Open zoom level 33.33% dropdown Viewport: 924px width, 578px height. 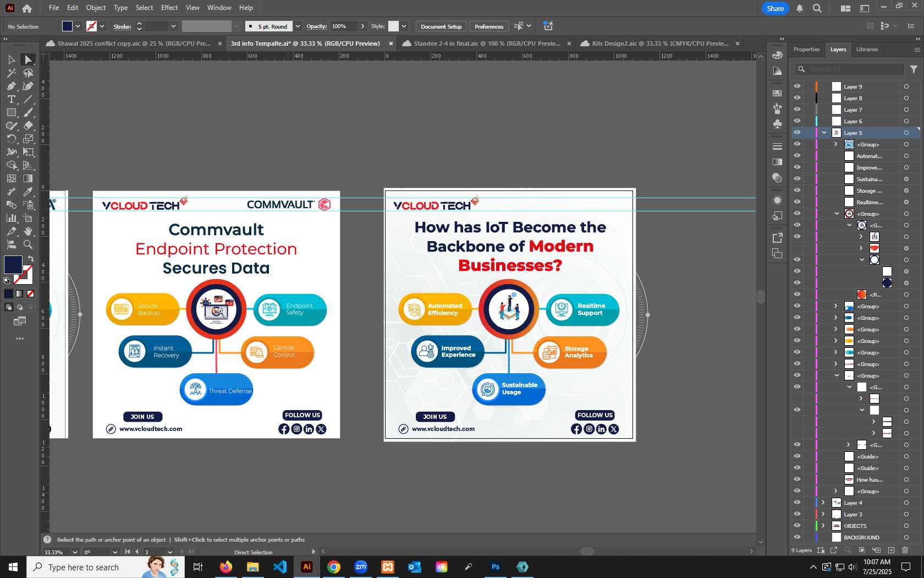tap(75, 552)
